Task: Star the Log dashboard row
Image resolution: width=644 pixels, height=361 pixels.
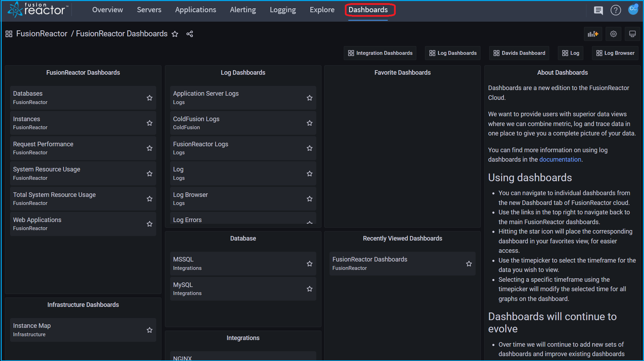Action: pyautogui.click(x=310, y=174)
